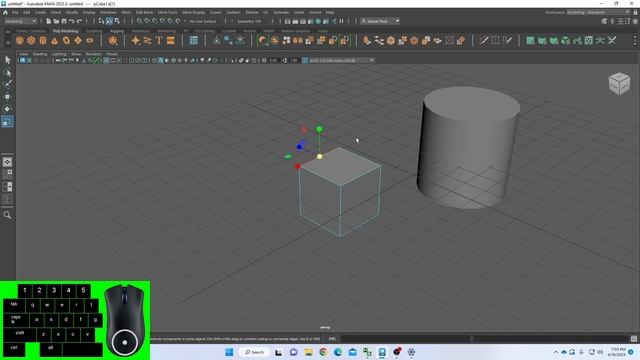Select the arrow Select tool in toolbox
This screenshot has width=640, height=360.
pos(7,60)
